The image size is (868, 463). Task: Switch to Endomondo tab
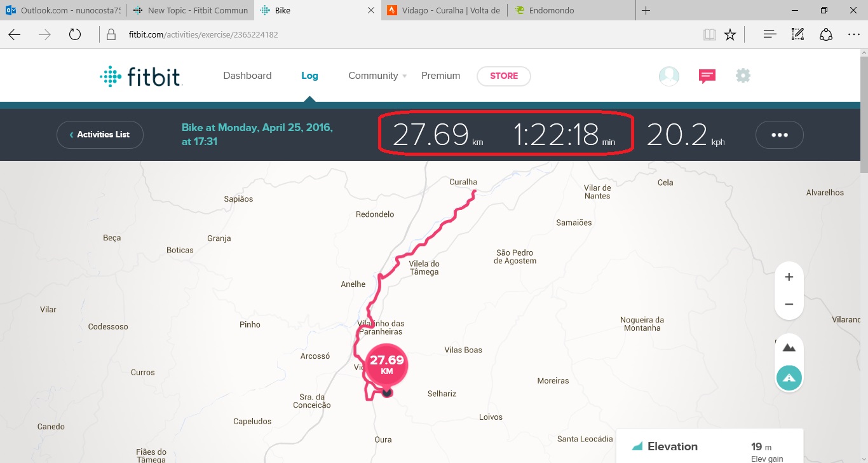point(571,10)
